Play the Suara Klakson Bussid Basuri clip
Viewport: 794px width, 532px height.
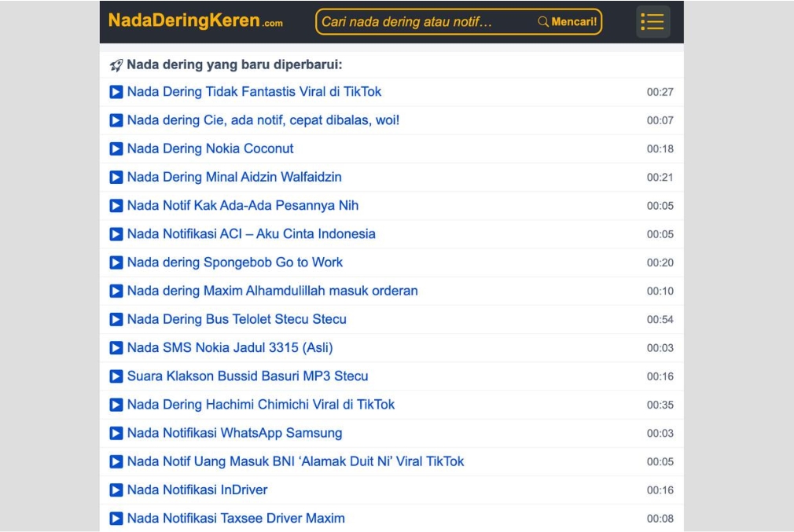pos(116,376)
